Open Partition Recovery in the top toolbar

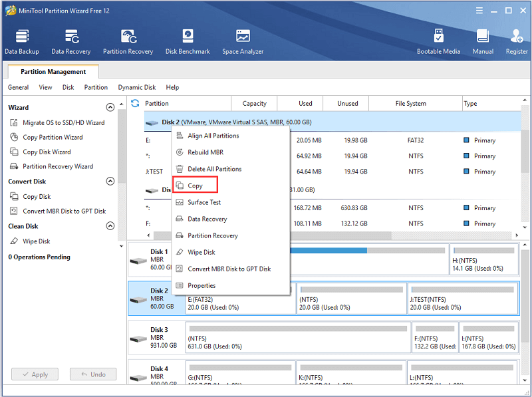pyautogui.click(x=128, y=42)
